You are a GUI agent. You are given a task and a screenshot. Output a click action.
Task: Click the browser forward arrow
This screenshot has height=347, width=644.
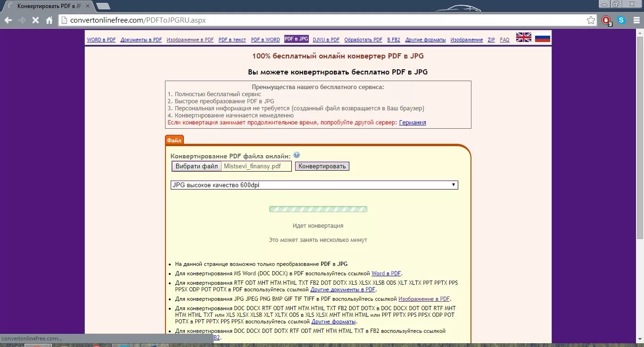coord(22,20)
